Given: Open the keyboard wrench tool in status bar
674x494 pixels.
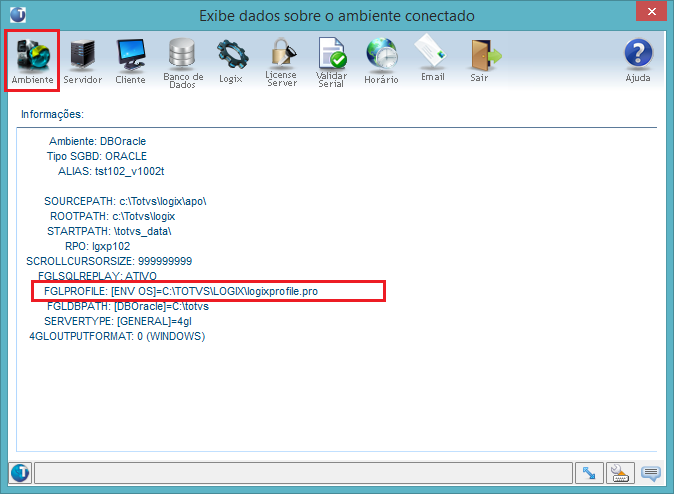Looking at the screenshot, I should (x=620, y=473).
